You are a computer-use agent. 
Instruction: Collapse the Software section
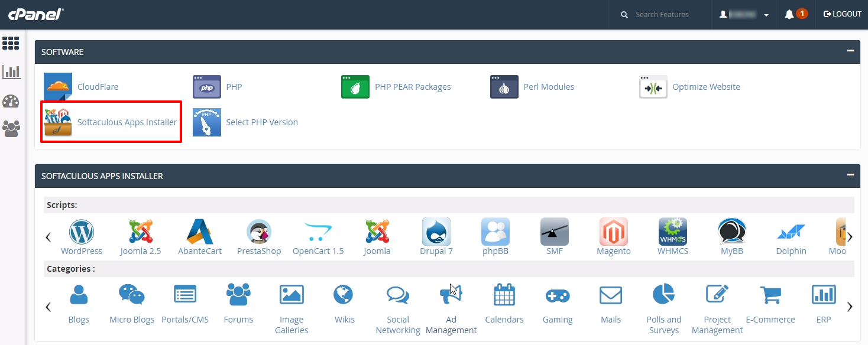[850, 51]
